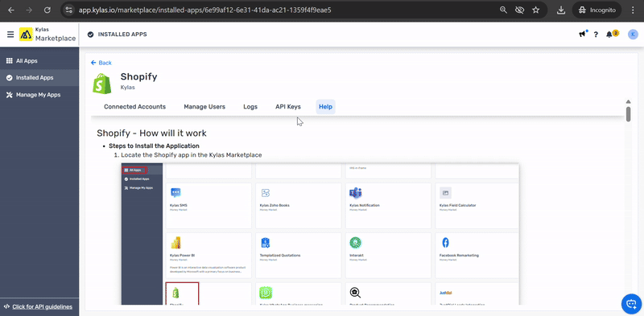This screenshot has height=316, width=644.
Task: Click the vertical scrollbar thumb
Action: 628,113
